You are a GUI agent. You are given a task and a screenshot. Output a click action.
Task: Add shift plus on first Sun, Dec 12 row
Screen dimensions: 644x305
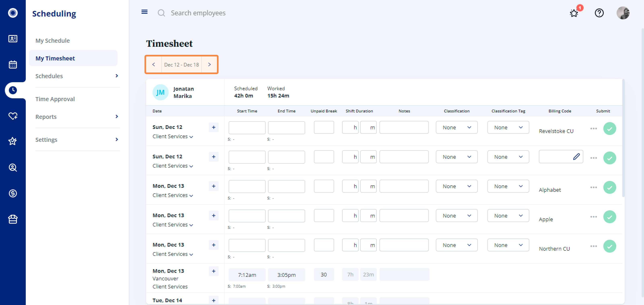point(214,127)
